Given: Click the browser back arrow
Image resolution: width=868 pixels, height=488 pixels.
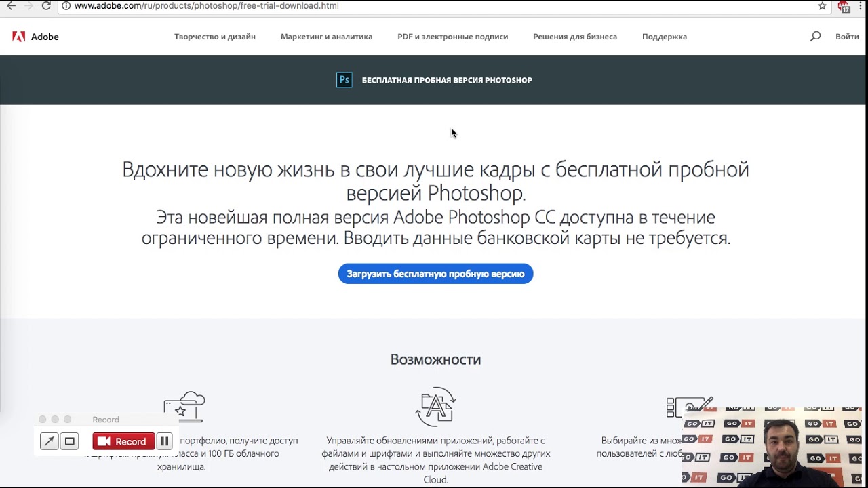Looking at the screenshot, I should [x=11, y=5].
